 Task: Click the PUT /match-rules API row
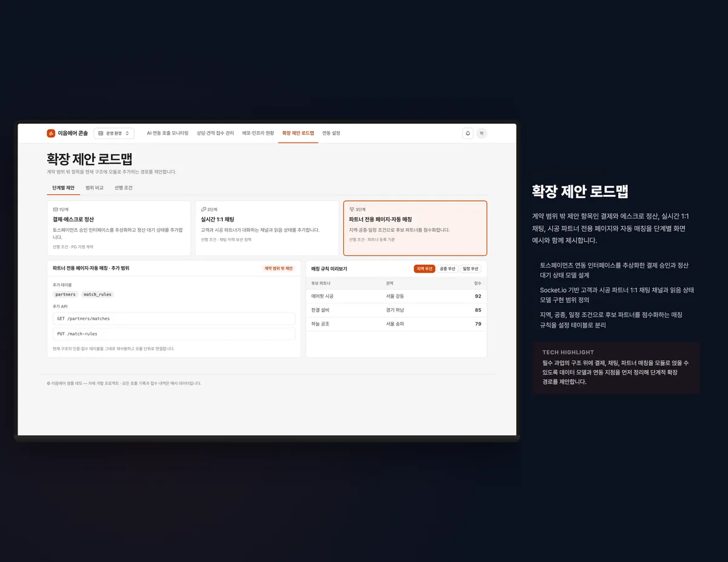coord(174,334)
